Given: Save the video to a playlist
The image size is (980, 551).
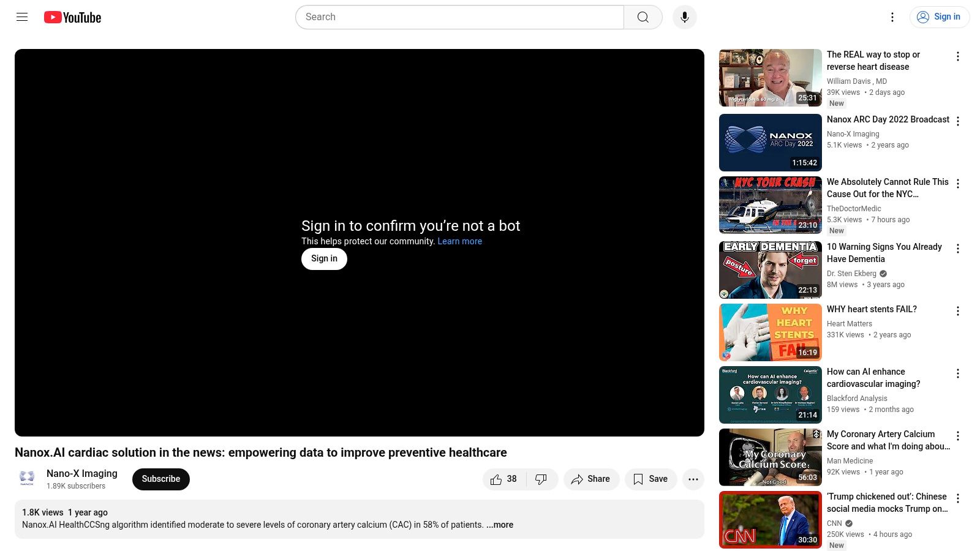Looking at the screenshot, I should pos(650,479).
